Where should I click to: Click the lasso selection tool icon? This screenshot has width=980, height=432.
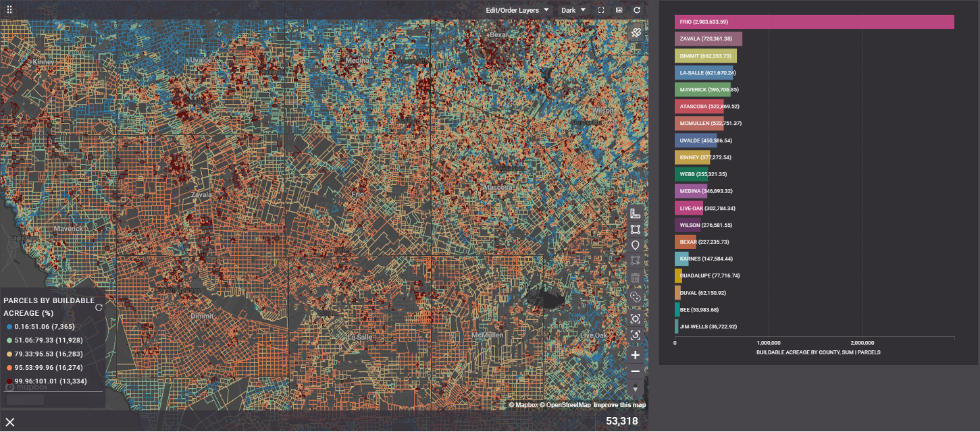[x=635, y=297]
